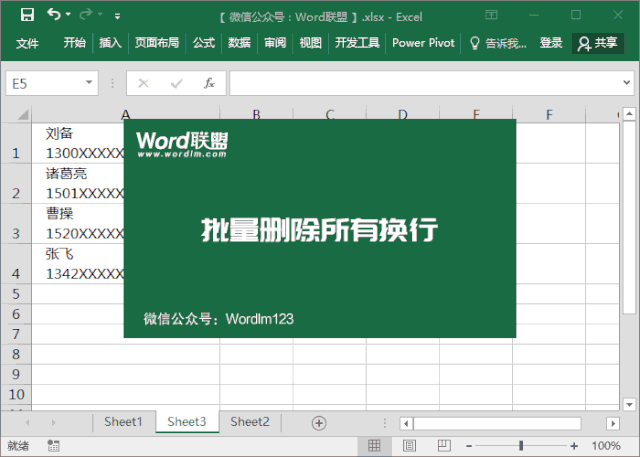This screenshot has height=457, width=640.
Task: Switch to the Sheet3 tab
Action: (187, 422)
